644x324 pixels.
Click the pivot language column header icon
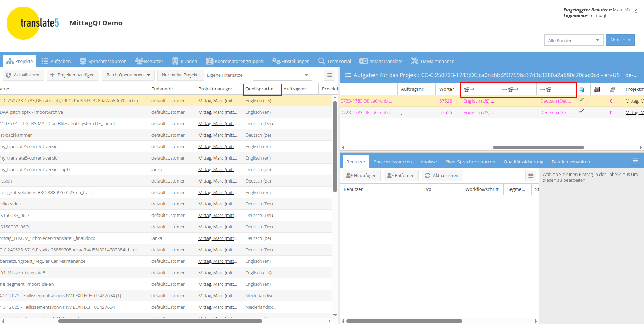coord(510,89)
